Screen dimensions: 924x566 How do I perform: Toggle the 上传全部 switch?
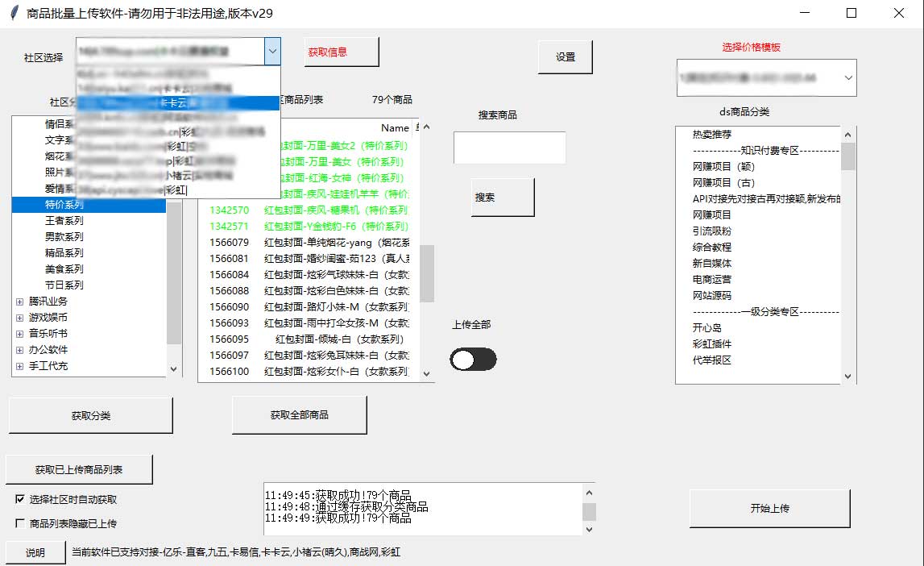pos(473,359)
